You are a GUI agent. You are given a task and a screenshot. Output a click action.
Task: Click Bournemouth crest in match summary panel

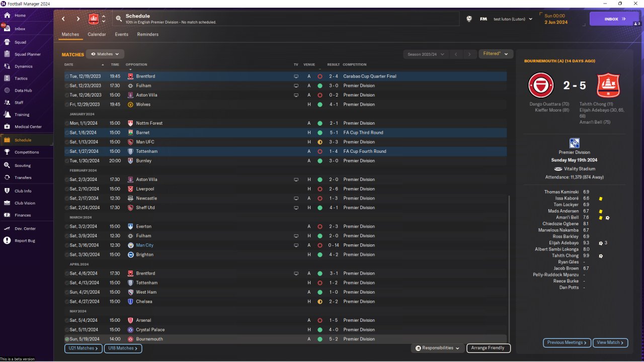tap(541, 85)
